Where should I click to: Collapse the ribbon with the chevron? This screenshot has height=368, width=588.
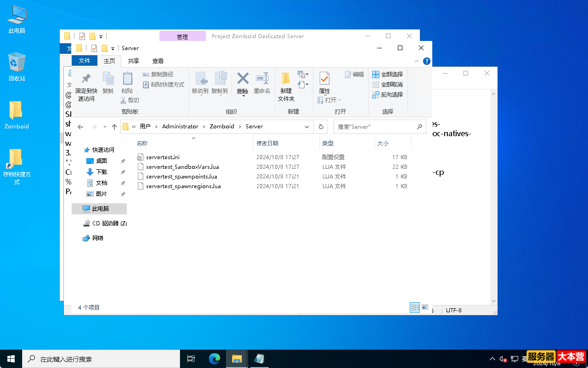(417, 61)
